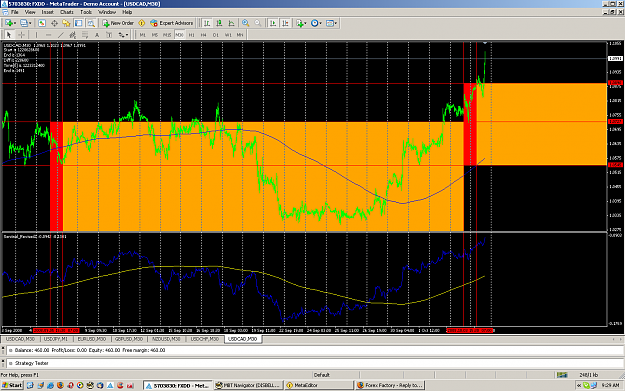
Task: Switch to W1 timeframe
Action: 228,35
